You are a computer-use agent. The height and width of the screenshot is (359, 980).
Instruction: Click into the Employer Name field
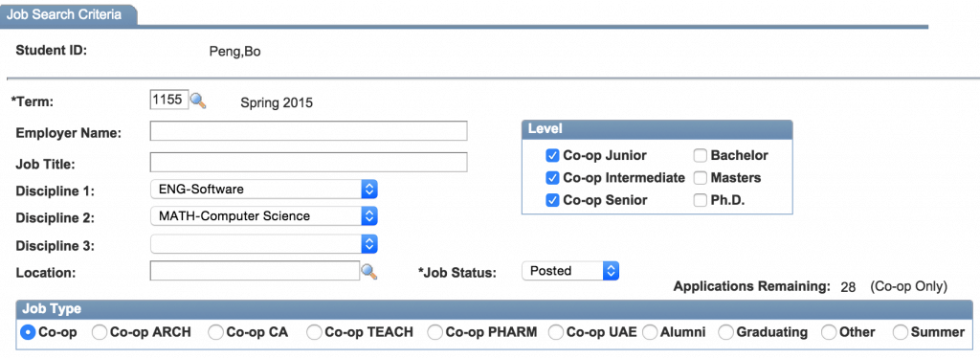tap(309, 131)
